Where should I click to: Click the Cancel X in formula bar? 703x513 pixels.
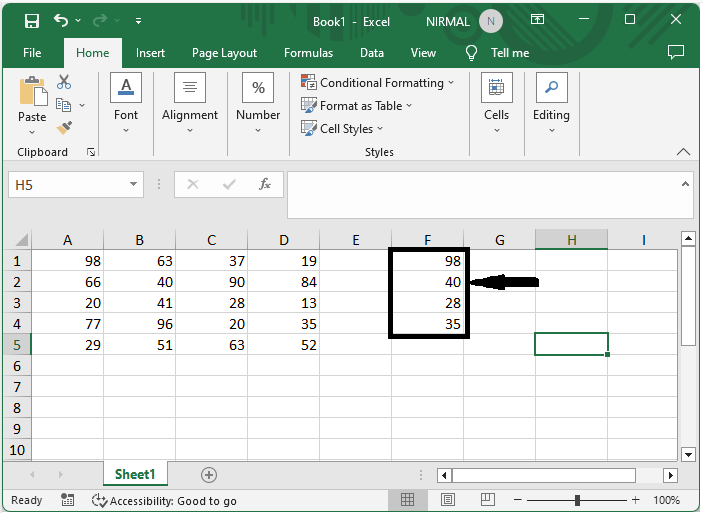[193, 184]
